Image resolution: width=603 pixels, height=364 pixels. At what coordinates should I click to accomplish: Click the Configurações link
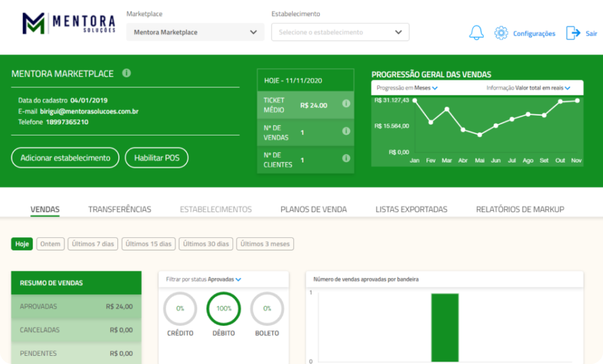click(x=534, y=33)
